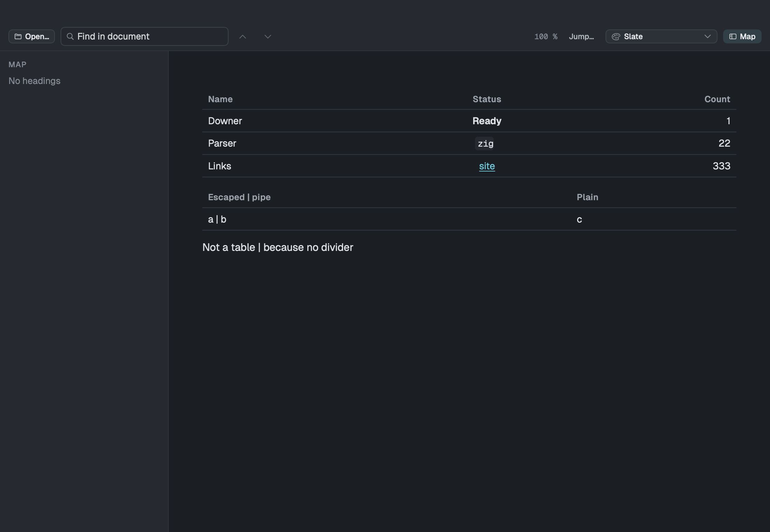Click the Open… button
This screenshot has width=770, height=532.
pyautogui.click(x=31, y=36)
